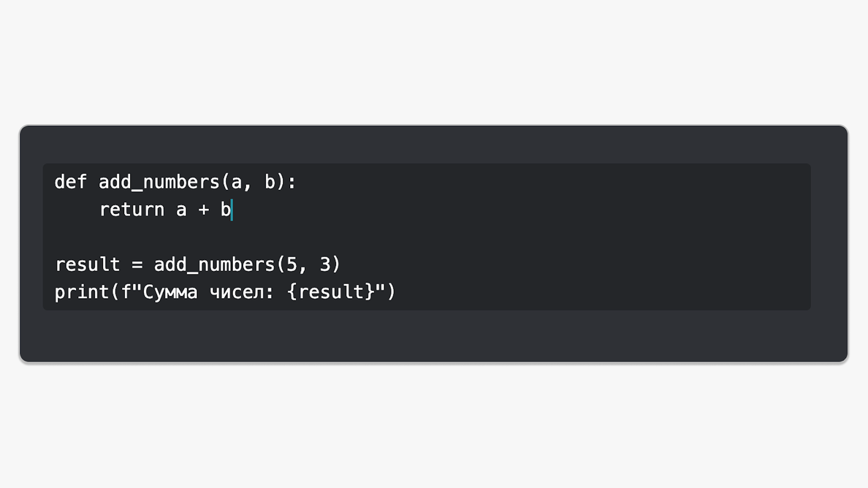Click the number 3 argument

[325, 265]
